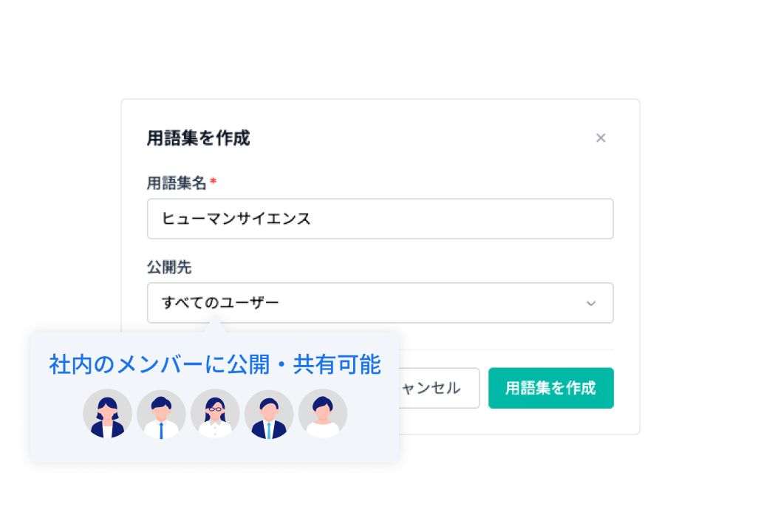Focus the ヒューマンサイエンス name input field
This screenshot has height=532, width=761.
[x=380, y=219]
